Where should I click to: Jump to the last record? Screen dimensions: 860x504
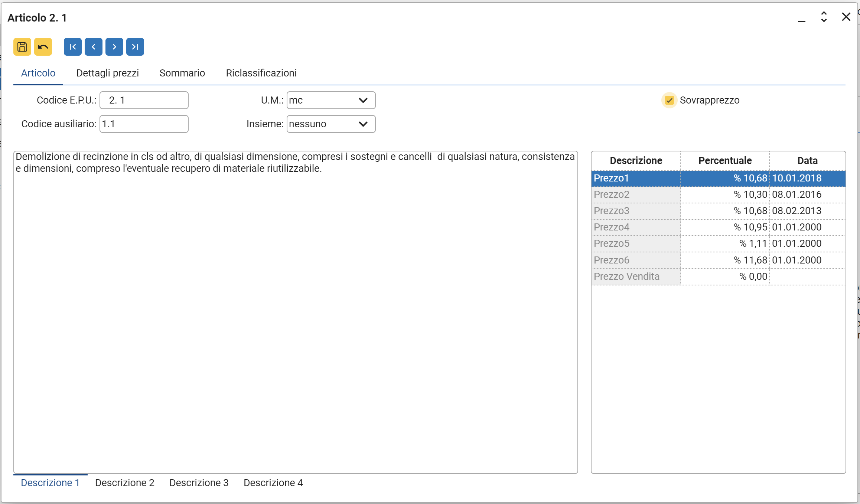coord(135,47)
